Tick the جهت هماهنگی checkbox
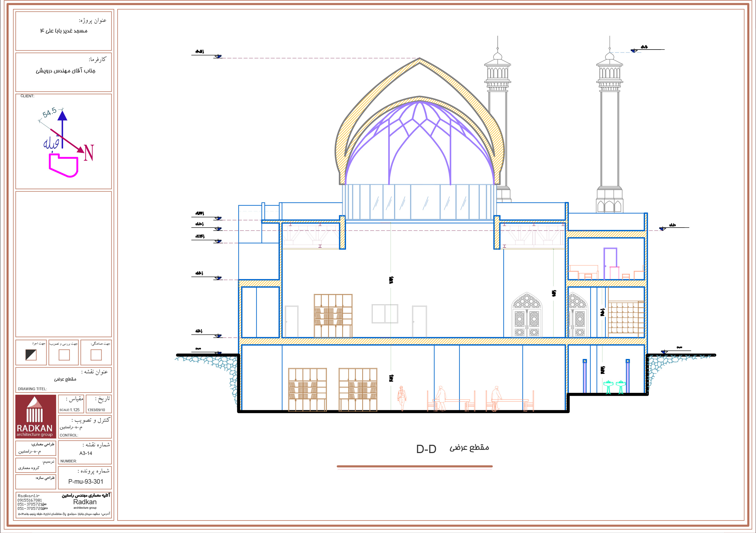This screenshot has width=756, height=533. point(96,354)
